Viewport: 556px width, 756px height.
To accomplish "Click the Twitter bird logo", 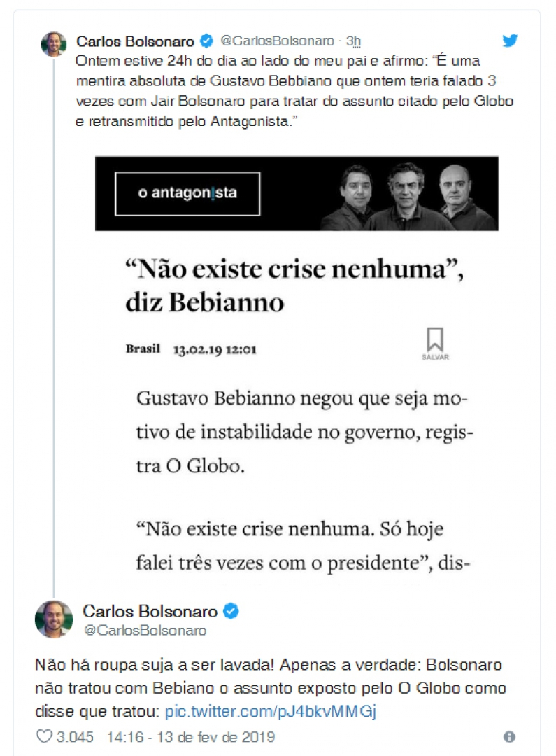I will [510, 41].
